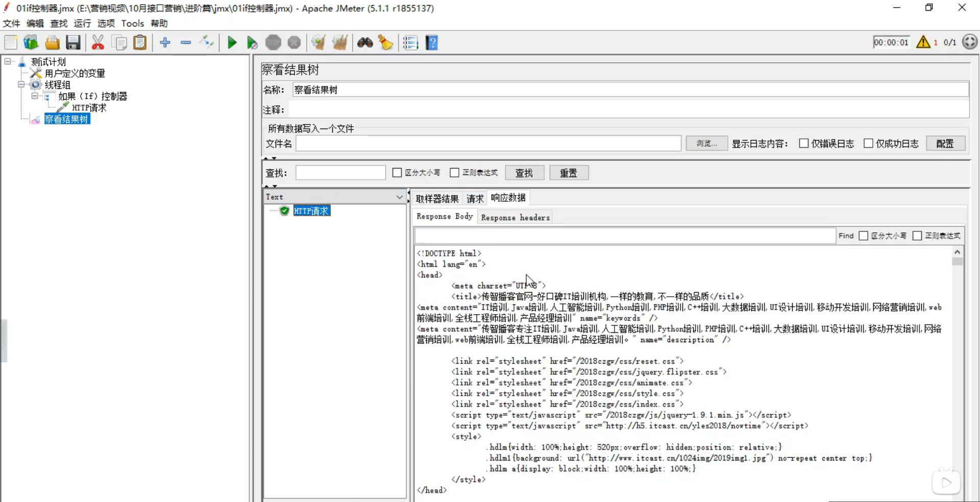The image size is (980, 502).
Task: Focus the response Find text field
Action: click(625, 235)
